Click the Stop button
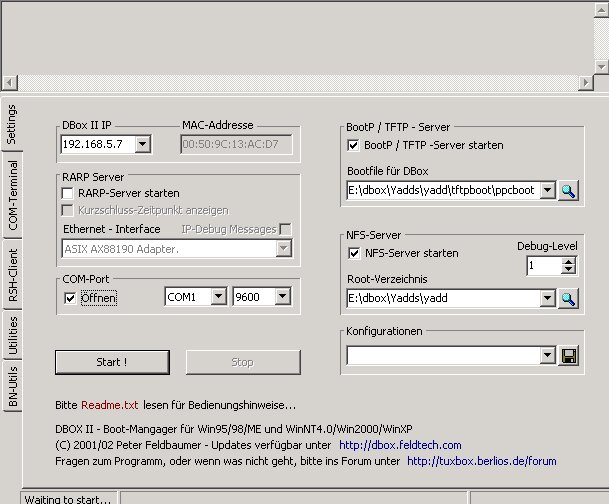609x504 pixels. [243, 362]
